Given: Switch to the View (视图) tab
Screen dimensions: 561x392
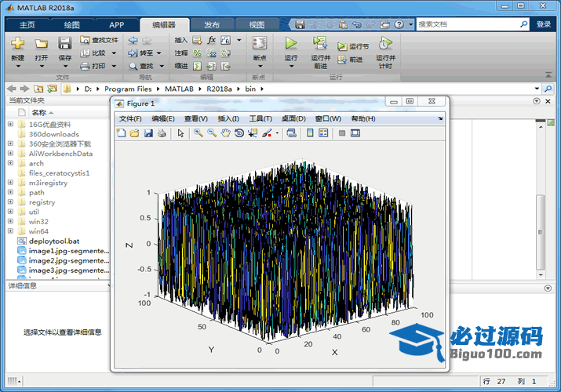Looking at the screenshot, I should (257, 24).
